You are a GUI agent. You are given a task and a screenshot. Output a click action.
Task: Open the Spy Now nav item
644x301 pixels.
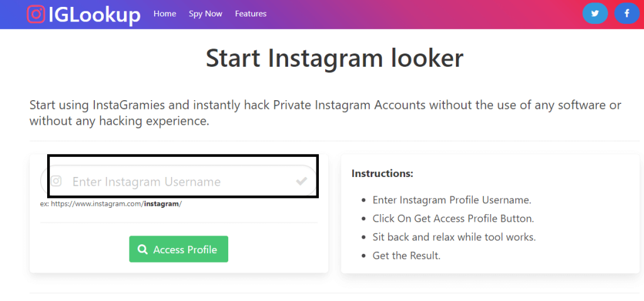(206, 13)
